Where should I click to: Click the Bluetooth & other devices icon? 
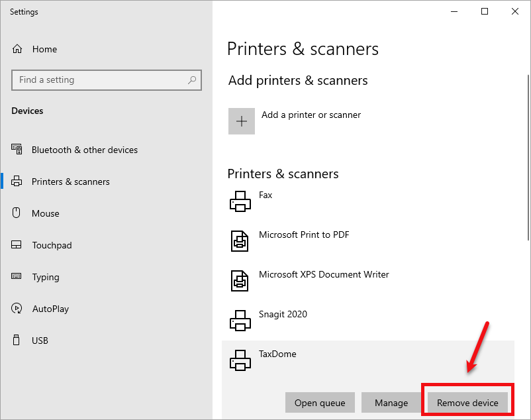point(17,150)
